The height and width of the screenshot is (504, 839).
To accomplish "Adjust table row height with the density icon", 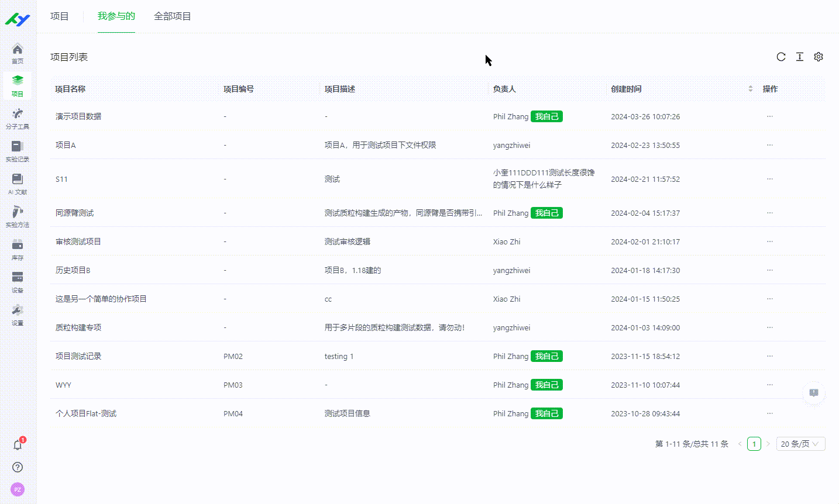I will [799, 57].
